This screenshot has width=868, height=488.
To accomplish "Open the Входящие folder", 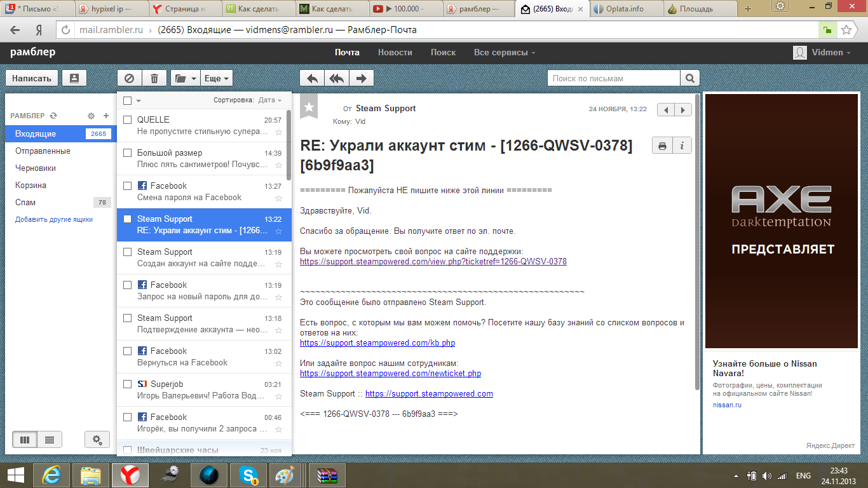I will tap(61, 133).
